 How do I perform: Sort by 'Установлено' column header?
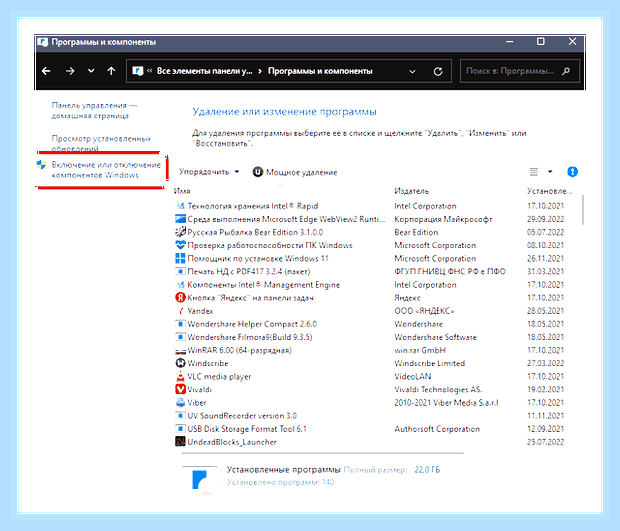point(549,191)
